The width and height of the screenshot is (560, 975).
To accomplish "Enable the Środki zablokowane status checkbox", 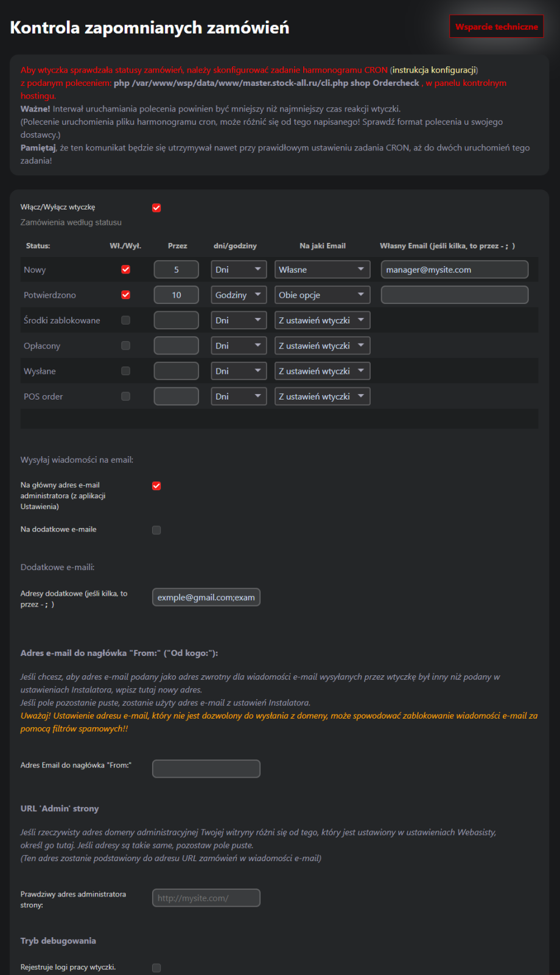I will coord(126,320).
